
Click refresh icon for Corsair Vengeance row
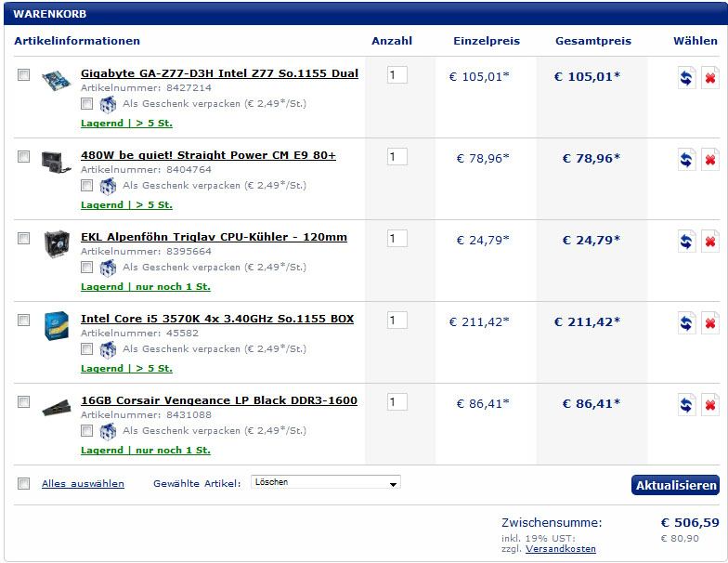(686, 405)
